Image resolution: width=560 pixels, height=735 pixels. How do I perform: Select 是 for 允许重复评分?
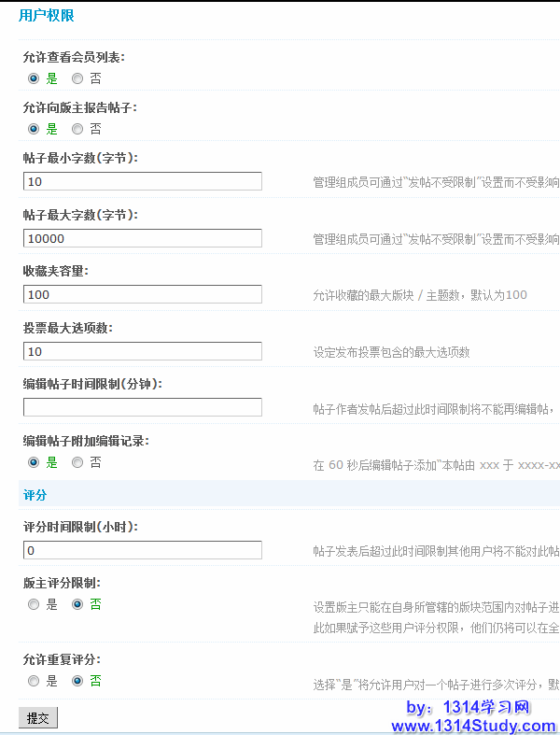coord(34,681)
